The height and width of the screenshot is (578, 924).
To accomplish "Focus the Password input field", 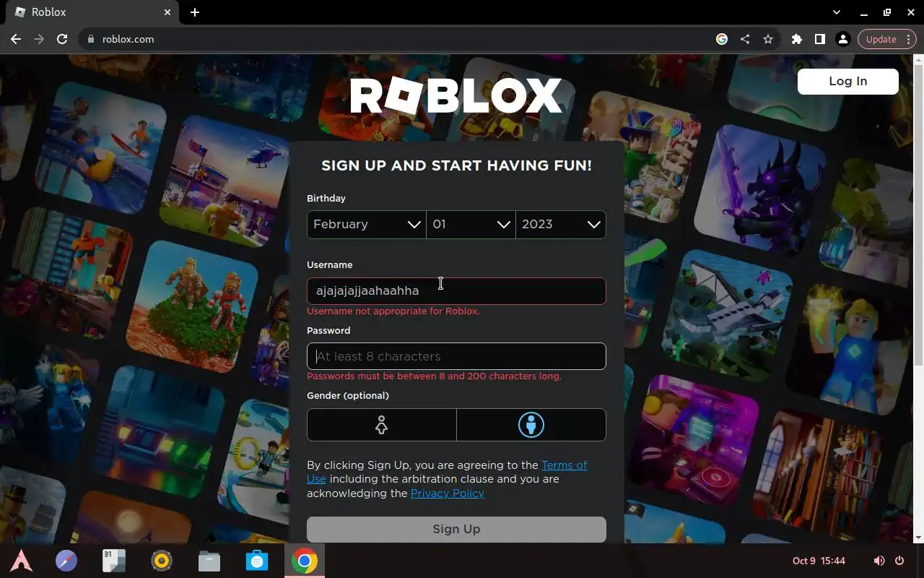I will (x=456, y=356).
